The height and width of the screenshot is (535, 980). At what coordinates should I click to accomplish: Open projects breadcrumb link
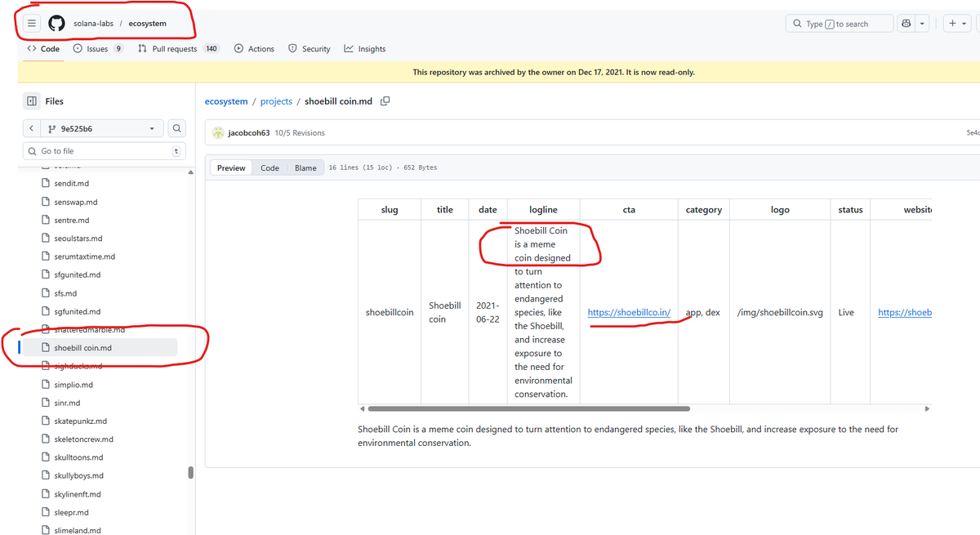[276, 101]
